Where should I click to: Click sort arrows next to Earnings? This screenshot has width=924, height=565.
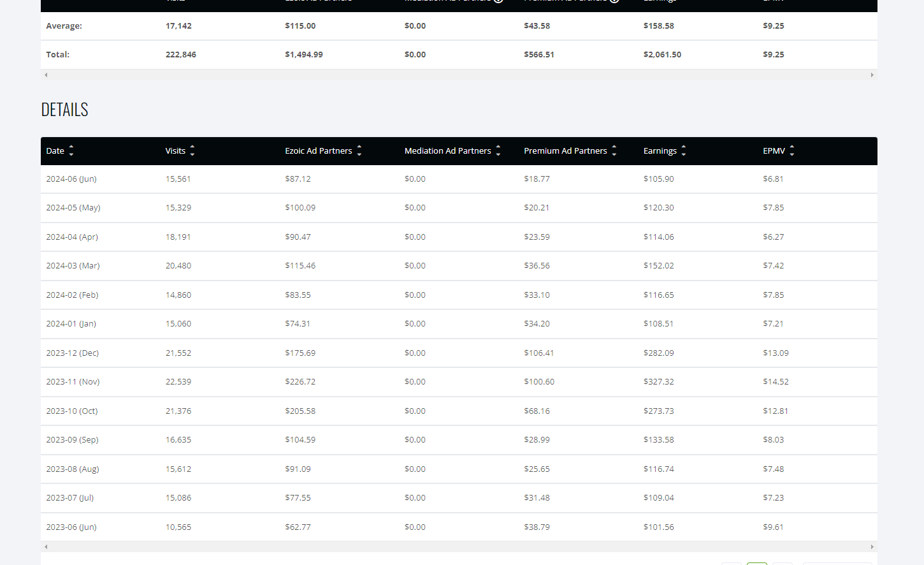coord(684,151)
